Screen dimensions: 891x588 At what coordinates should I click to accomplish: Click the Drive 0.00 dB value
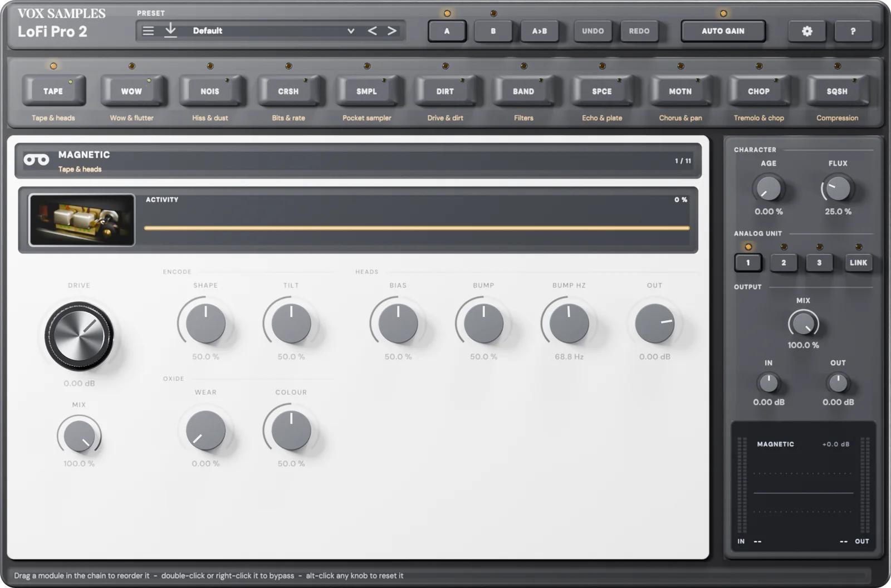pyautogui.click(x=79, y=383)
